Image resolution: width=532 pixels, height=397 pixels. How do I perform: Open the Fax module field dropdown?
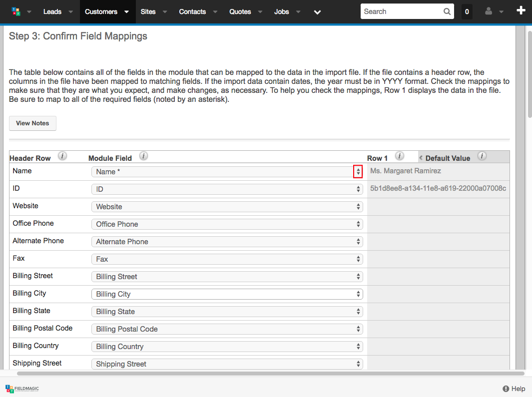coord(227,259)
